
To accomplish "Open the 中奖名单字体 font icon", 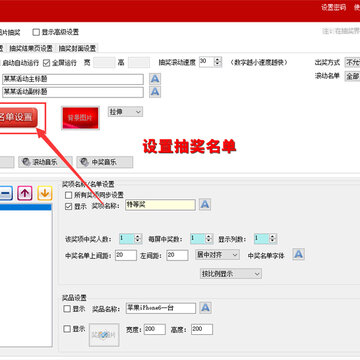I will (x=299, y=254).
